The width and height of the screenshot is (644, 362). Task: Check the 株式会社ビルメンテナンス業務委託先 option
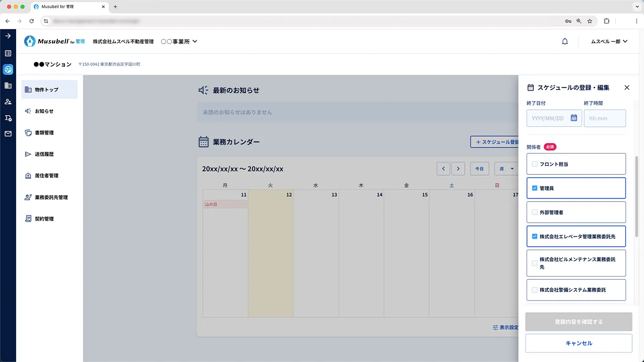(x=534, y=263)
